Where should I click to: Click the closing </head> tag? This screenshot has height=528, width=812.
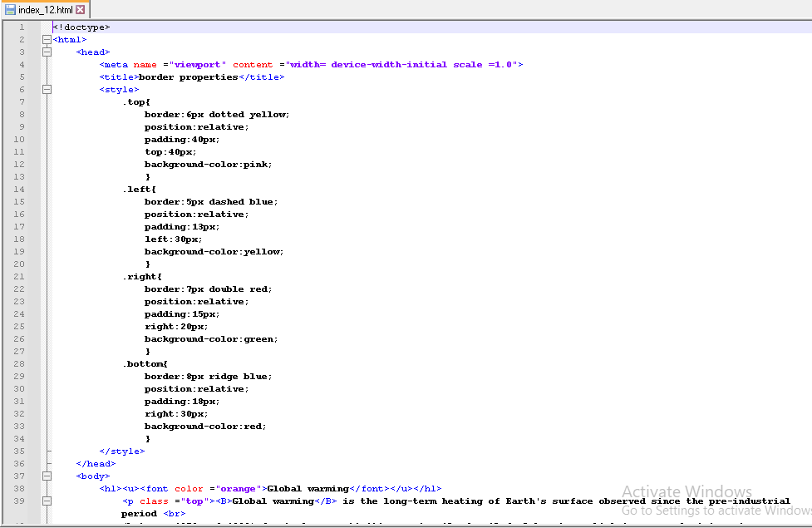coord(96,464)
